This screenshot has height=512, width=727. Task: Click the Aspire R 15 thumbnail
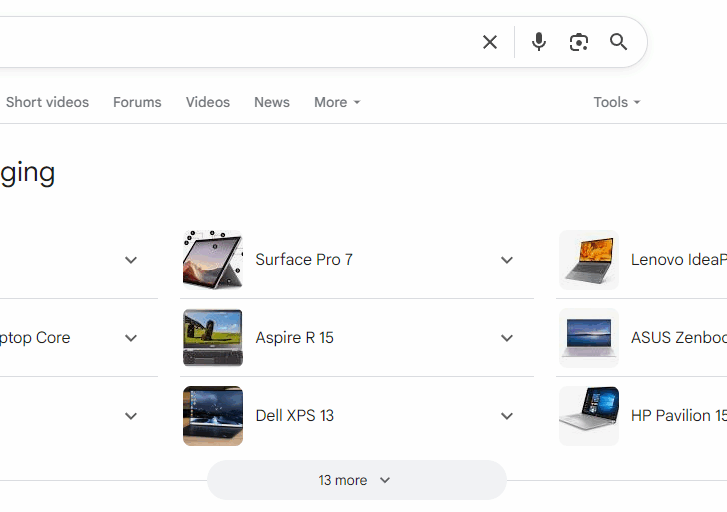pyautogui.click(x=213, y=338)
